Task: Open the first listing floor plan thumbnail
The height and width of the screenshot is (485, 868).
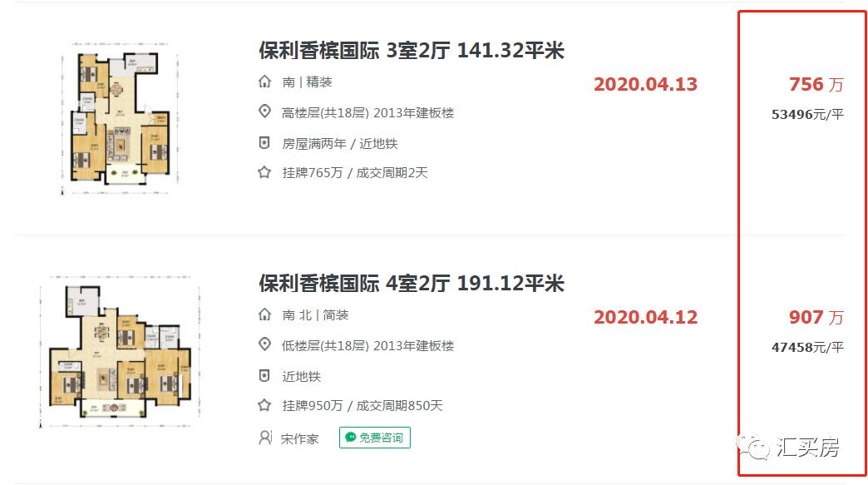Action: (x=118, y=112)
